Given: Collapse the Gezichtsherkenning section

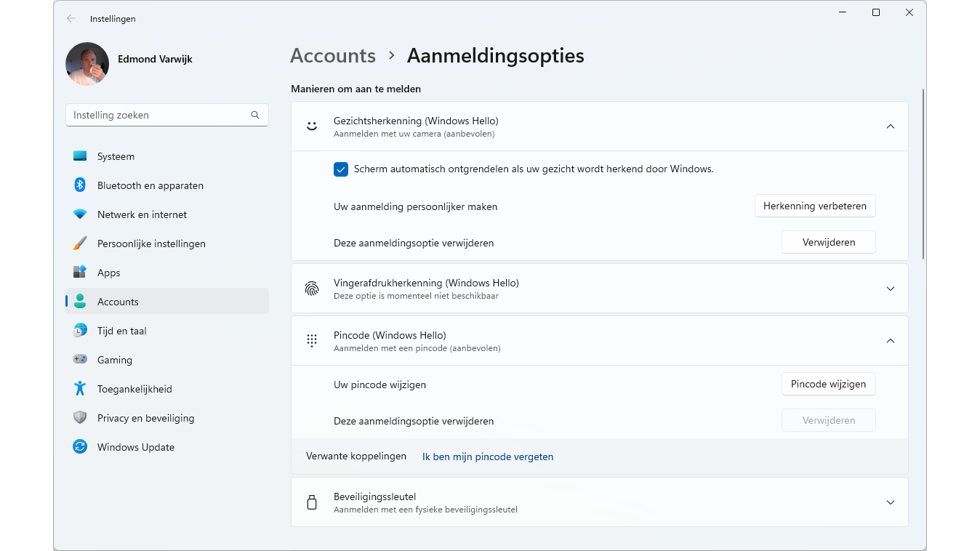Looking at the screenshot, I should (x=891, y=126).
